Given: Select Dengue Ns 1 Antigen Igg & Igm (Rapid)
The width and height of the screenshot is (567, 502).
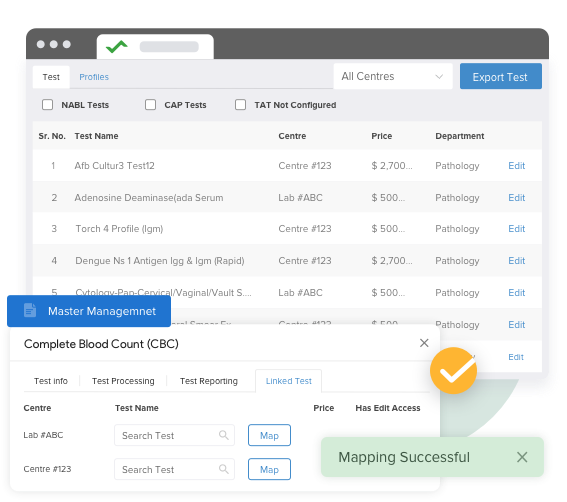Looking at the screenshot, I should 159,261.
